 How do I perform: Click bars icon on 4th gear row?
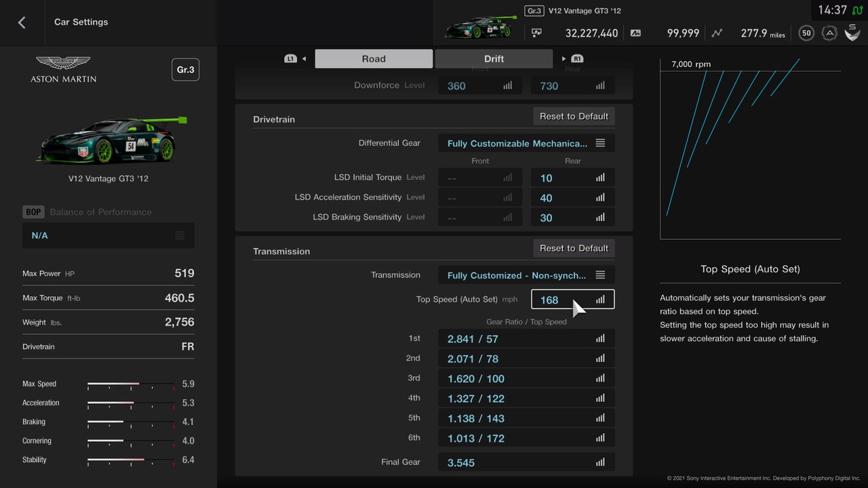pyautogui.click(x=600, y=399)
